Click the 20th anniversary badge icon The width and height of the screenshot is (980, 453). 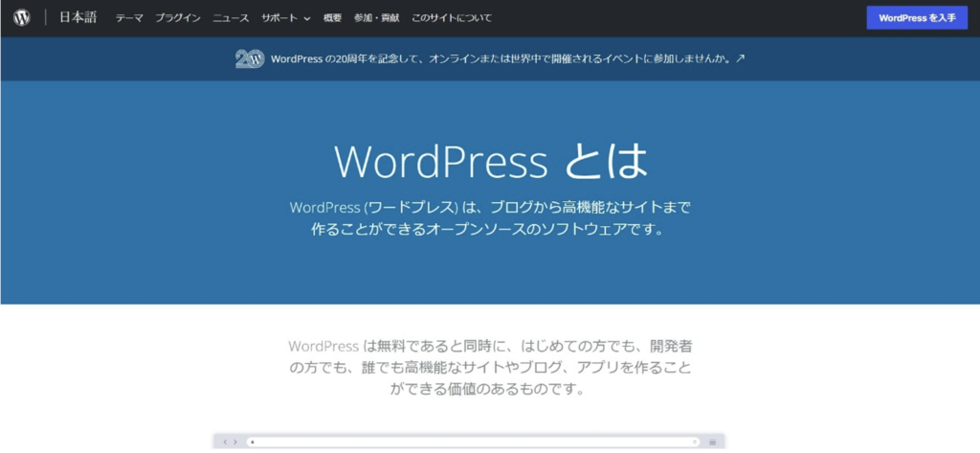[x=250, y=58]
